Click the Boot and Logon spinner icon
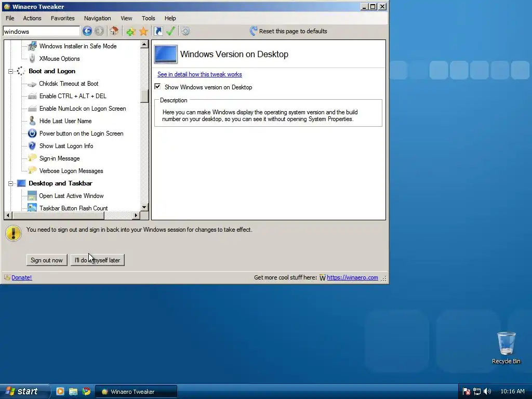Screen dimensions: 532x399 coord(21,71)
